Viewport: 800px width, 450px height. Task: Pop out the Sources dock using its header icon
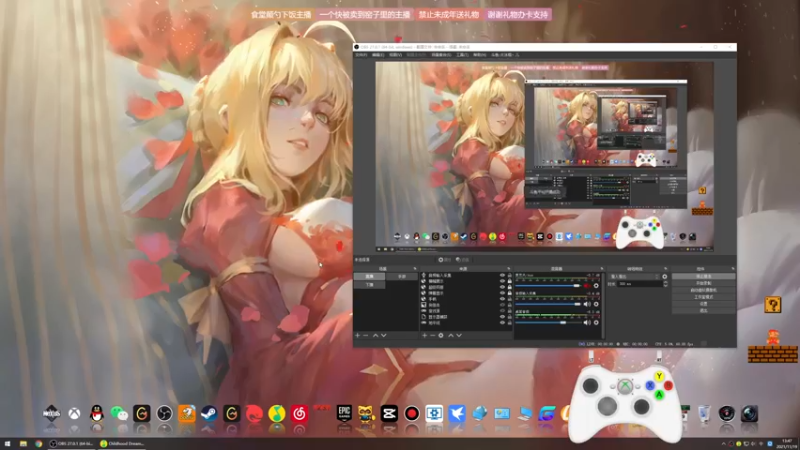509,268
